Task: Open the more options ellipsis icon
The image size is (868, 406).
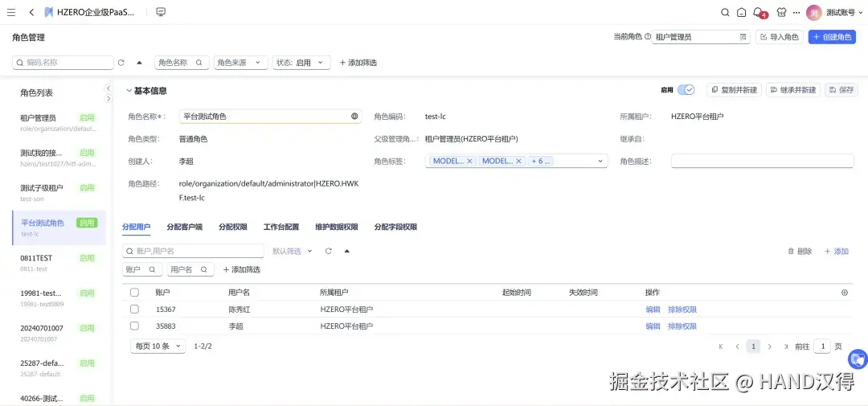Action: [796, 12]
